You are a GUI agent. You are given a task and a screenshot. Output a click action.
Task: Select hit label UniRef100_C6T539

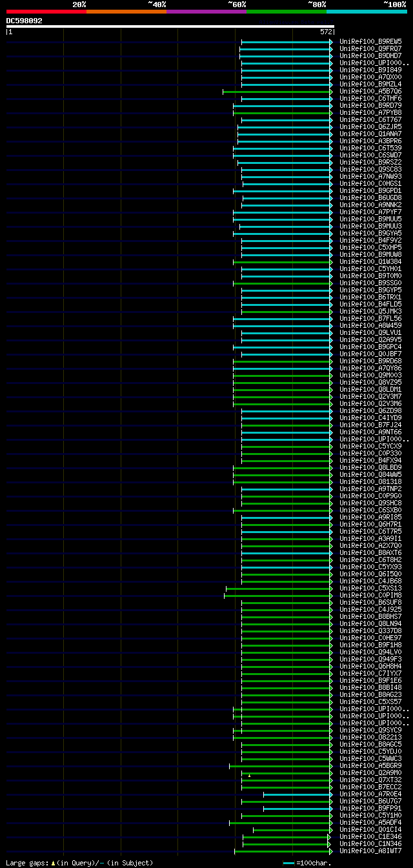(x=370, y=148)
